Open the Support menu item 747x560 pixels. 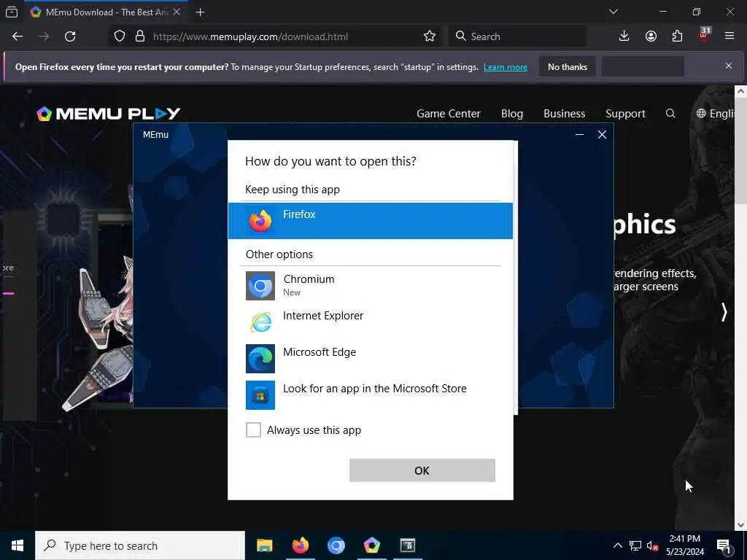coord(625,113)
